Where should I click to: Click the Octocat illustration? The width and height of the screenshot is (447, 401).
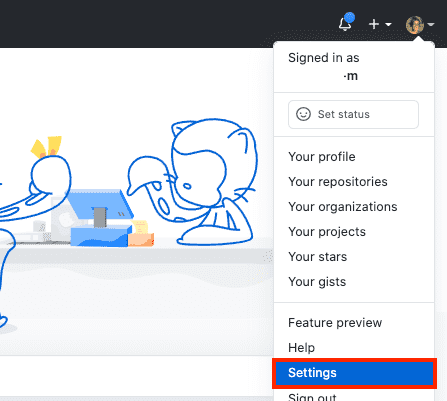click(x=193, y=182)
